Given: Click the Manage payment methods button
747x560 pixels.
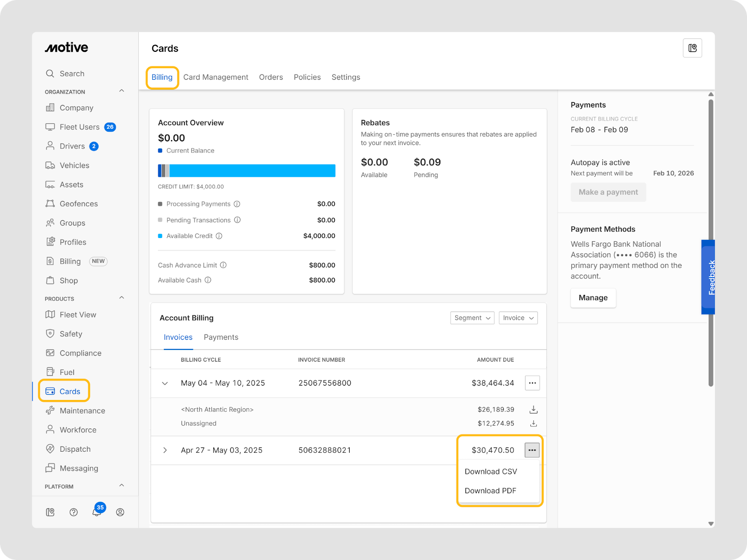Looking at the screenshot, I should pos(593,298).
